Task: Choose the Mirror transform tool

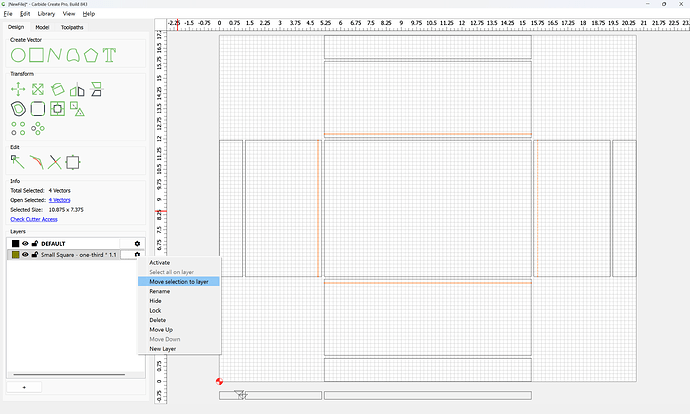Action: coord(77,89)
